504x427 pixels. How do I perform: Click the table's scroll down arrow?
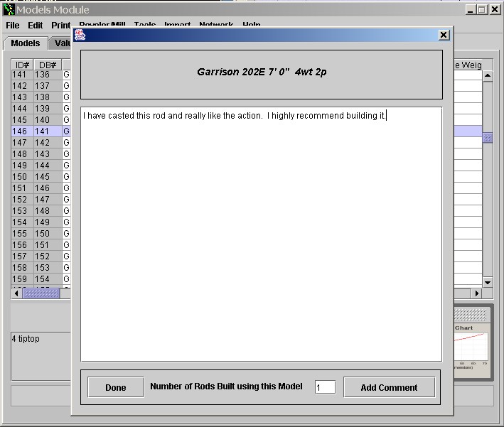[488, 282]
